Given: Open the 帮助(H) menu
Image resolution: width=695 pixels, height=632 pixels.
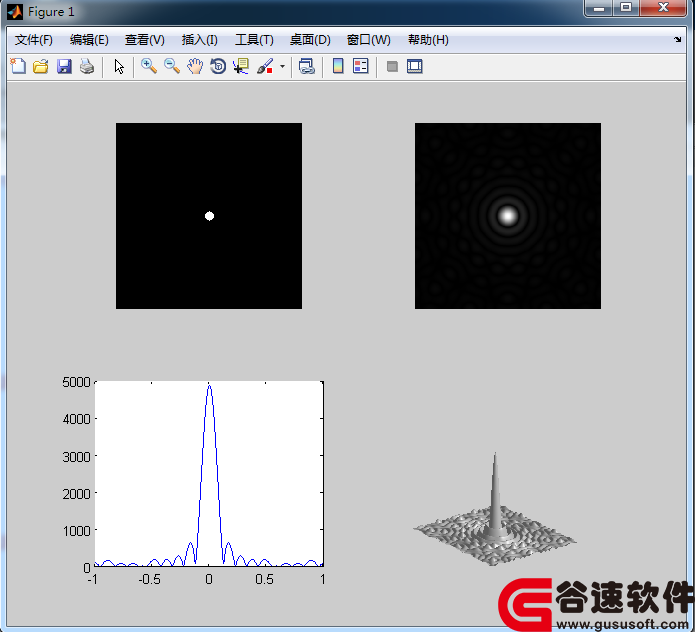Looking at the screenshot, I should 428,40.
